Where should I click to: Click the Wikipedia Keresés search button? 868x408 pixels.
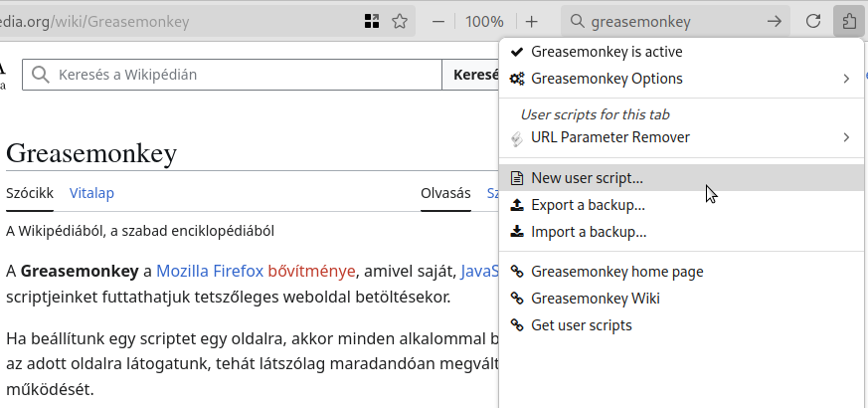471,75
